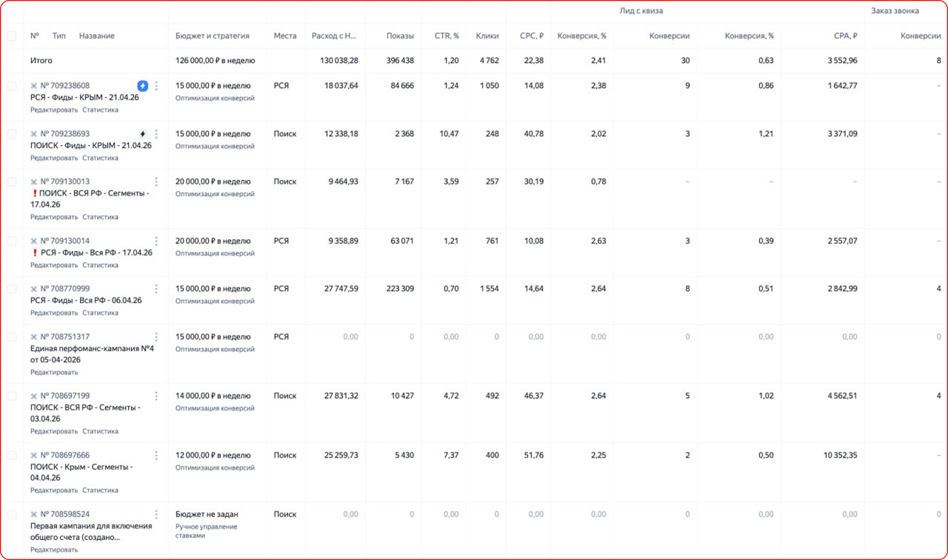Click red warning mark on РСЯ - Фиды - Вся РФ 17.04.26
The image size is (948, 560).
coord(35,253)
